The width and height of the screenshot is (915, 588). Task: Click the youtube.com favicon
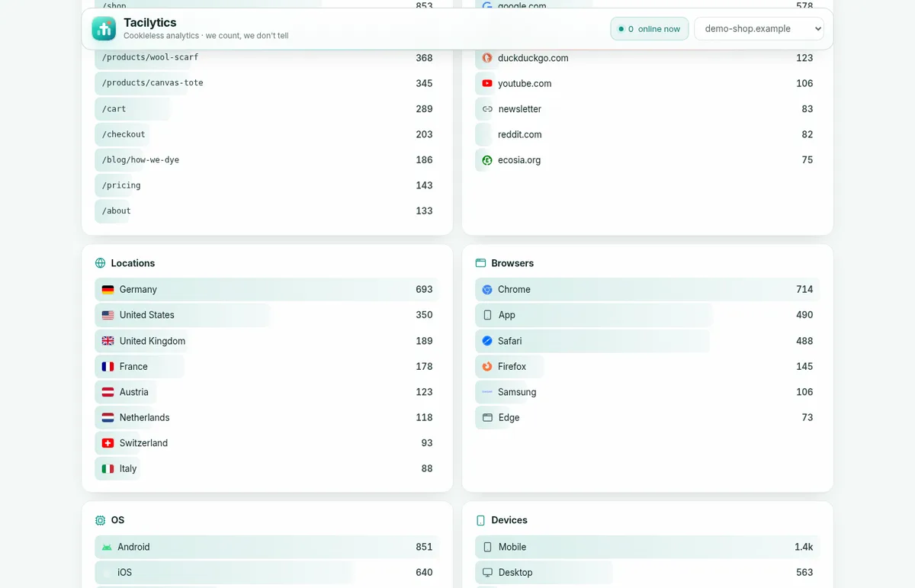click(487, 84)
